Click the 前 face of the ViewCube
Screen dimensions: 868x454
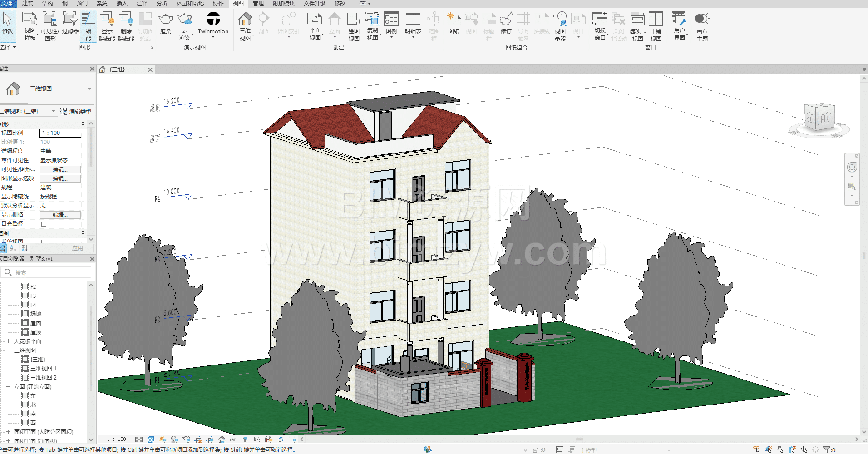tap(825, 118)
